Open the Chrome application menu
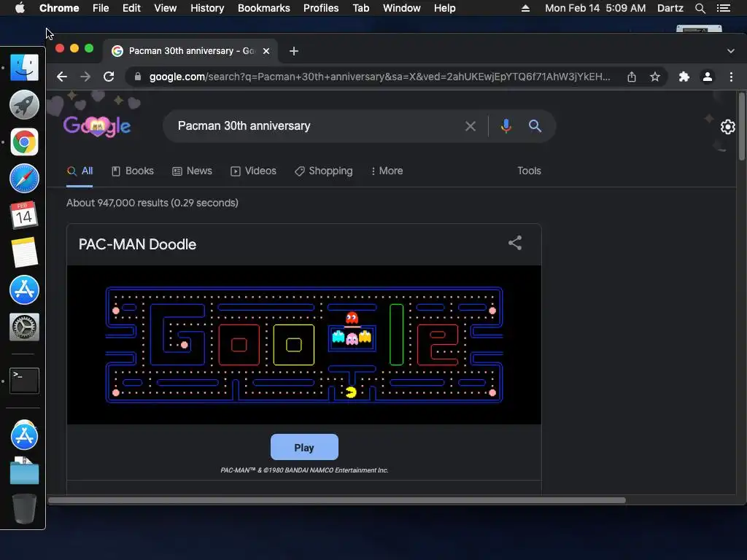This screenshot has height=560, width=747. [x=59, y=8]
